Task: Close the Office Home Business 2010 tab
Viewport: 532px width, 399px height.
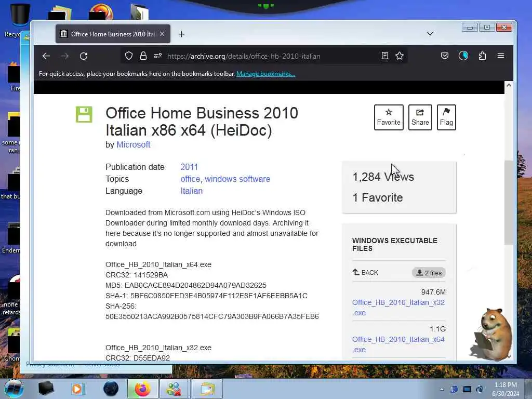Action: [162, 34]
